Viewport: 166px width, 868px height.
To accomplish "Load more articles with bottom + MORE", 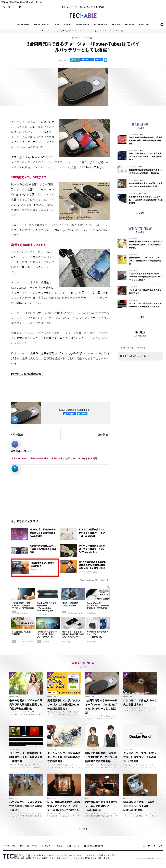I will 83,829.
